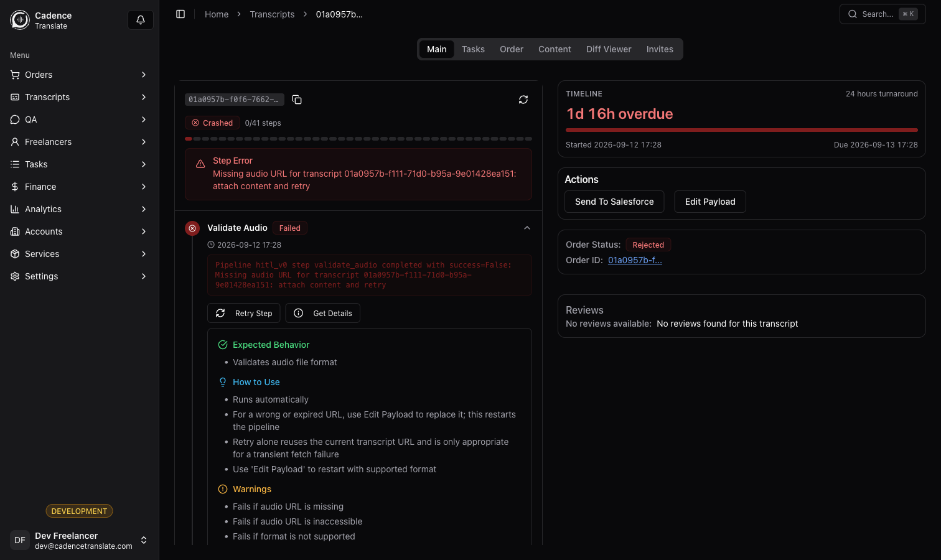
Task: Click the Crashed status badge
Action: 212,123
